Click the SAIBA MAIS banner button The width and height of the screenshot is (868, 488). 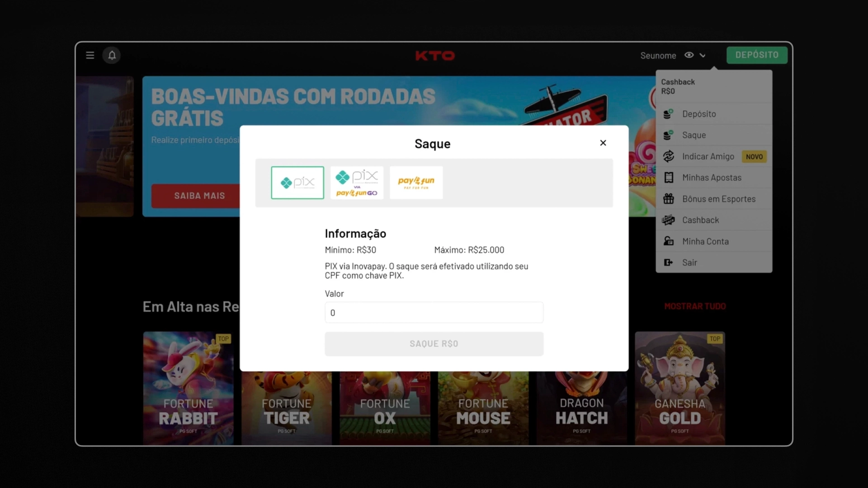coord(199,196)
